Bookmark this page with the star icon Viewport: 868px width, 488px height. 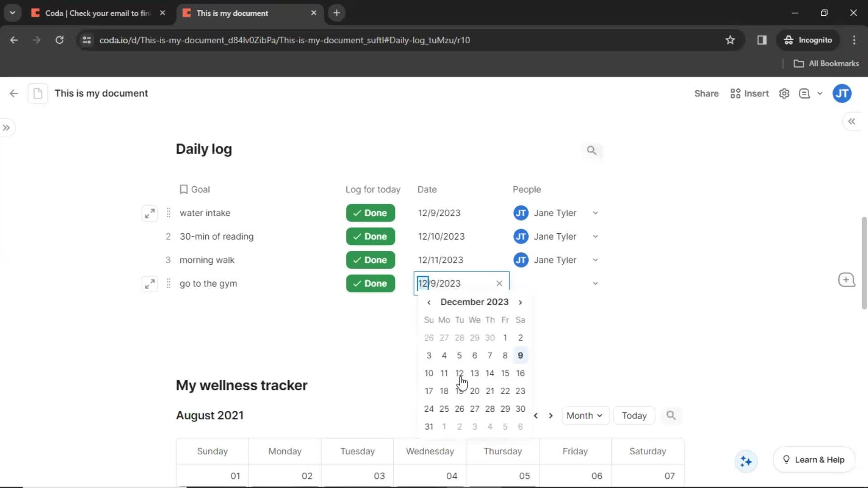tap(730, 40)
